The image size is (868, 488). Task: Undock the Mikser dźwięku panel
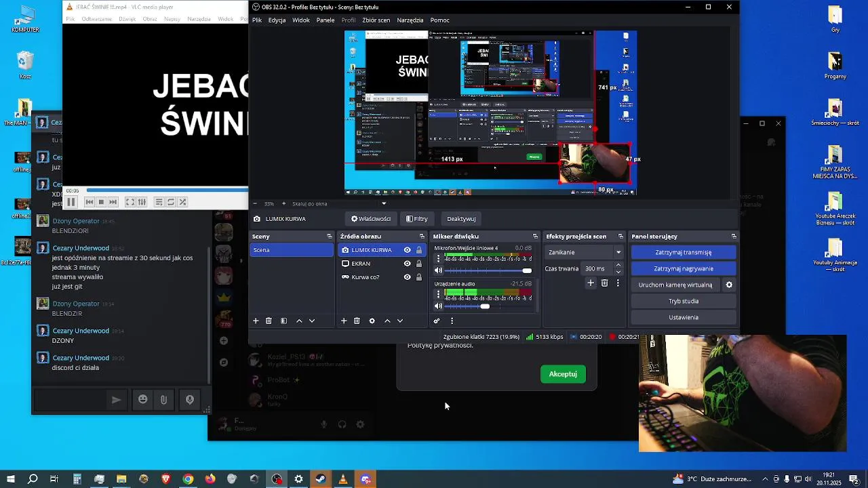(535, 237)
